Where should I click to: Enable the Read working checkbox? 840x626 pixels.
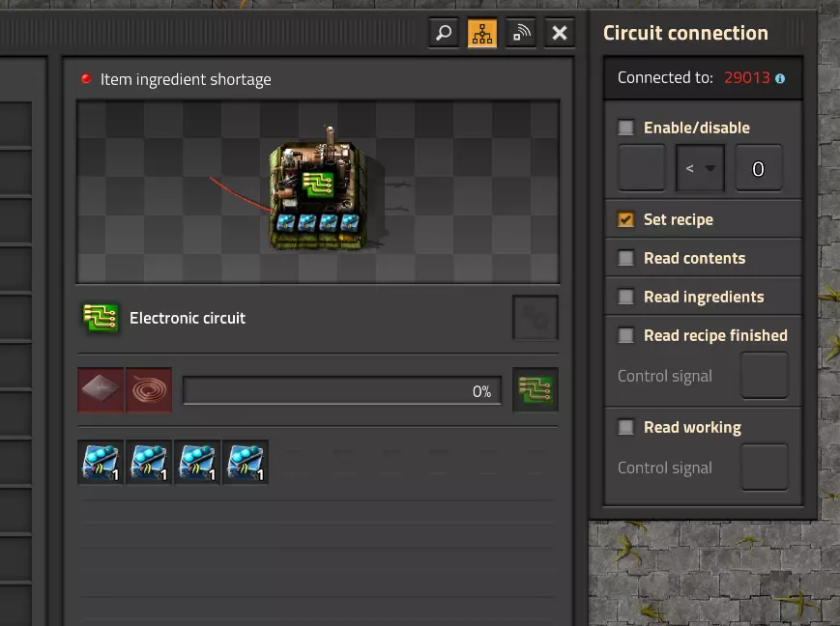[x=625, y=427]
